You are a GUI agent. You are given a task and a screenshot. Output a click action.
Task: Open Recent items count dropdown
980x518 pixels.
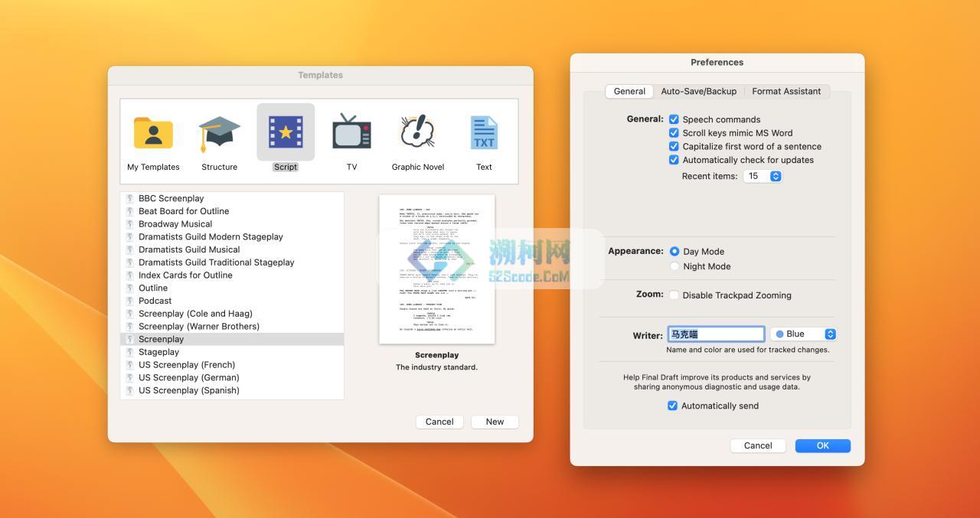(763, 176)
